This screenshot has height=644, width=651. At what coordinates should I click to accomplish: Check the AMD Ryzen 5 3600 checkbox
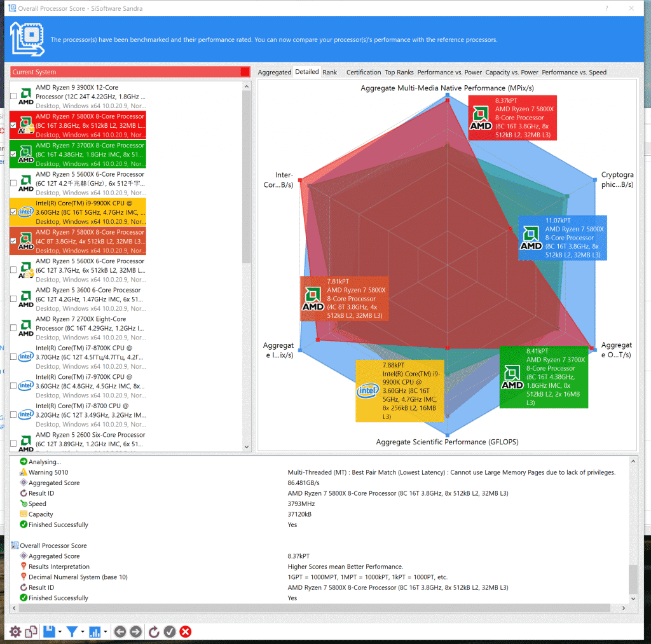click(x=13, y=299)
